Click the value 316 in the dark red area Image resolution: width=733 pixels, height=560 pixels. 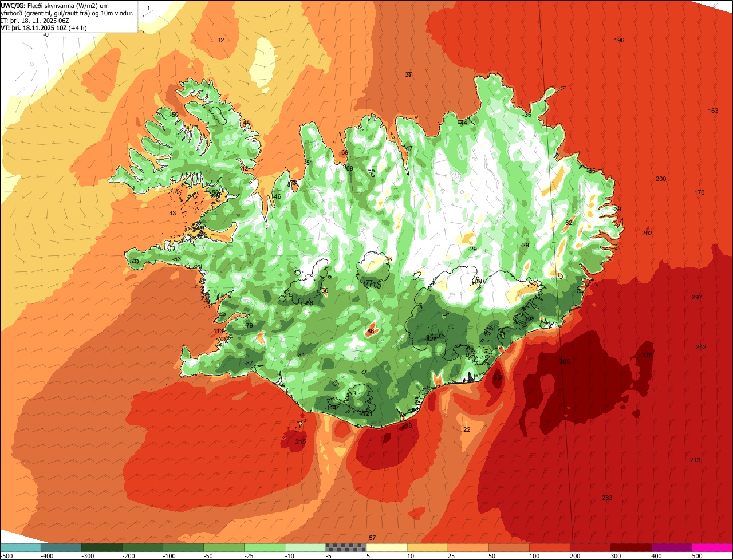[x=647, y=355]
